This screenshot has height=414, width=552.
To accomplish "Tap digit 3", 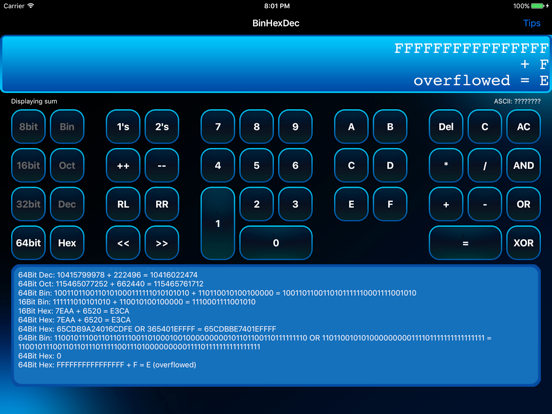I will click(x=295, y=204).
